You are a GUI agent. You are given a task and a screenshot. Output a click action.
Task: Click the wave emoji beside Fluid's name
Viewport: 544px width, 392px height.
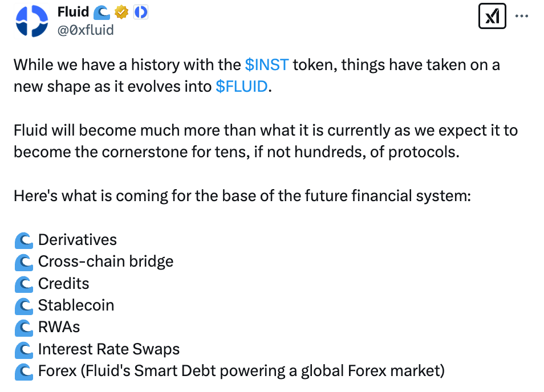[101, 12]
